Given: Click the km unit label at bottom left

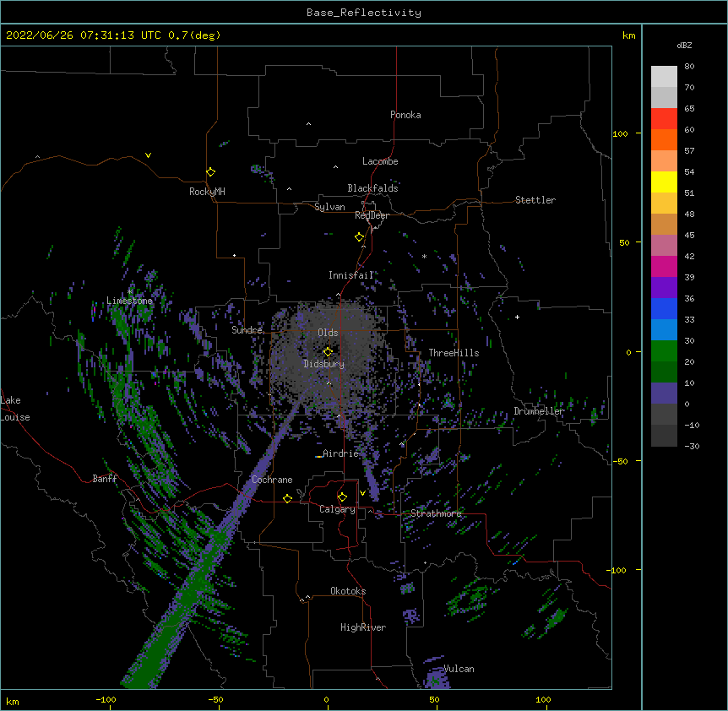Looking at the screenshot, I should (13, 702).
